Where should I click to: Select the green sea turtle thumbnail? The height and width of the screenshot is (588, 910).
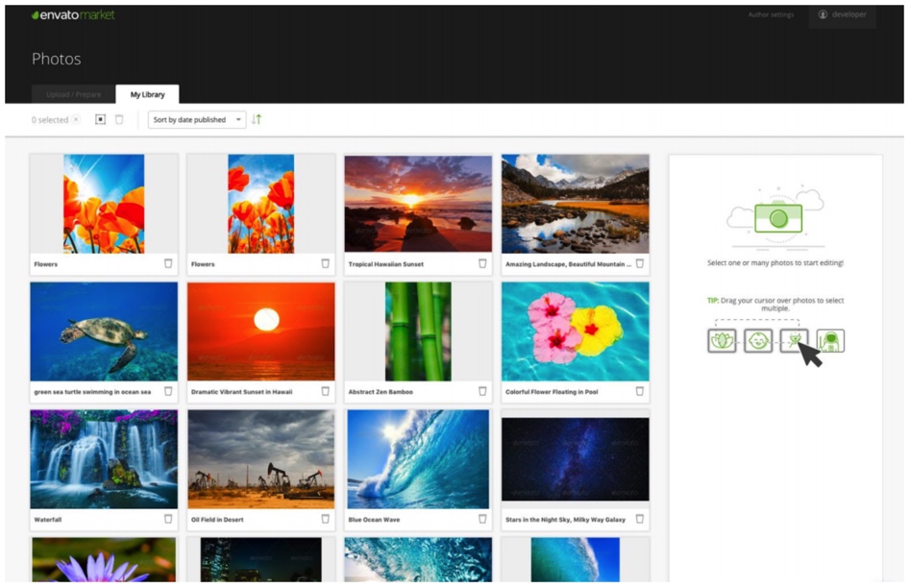pyautogui.click(x=104, y=331)
